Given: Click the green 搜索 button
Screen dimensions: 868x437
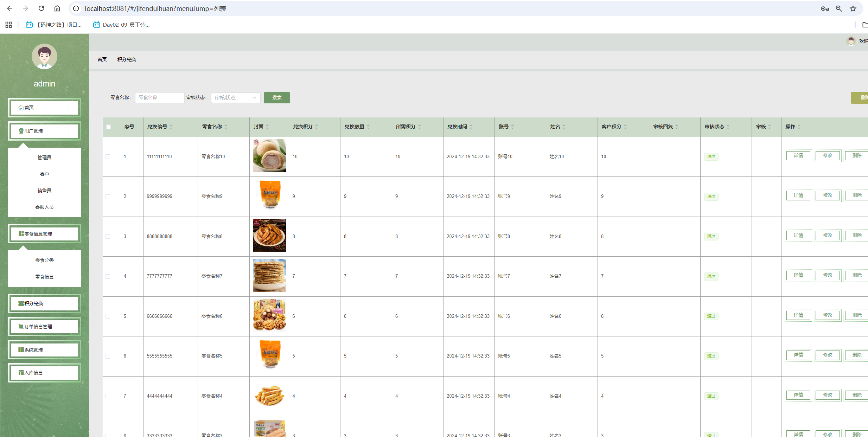Looking at the screenshot, I should point(276,97).
